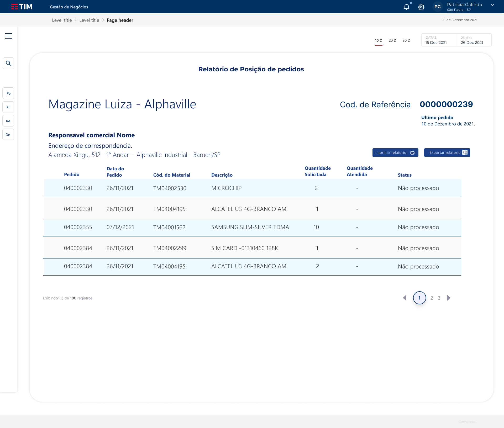The width and height of the screenshot is (504, 428).
Task: Go to second Level title breadcrumb
Action: click(x=89, y=20)
